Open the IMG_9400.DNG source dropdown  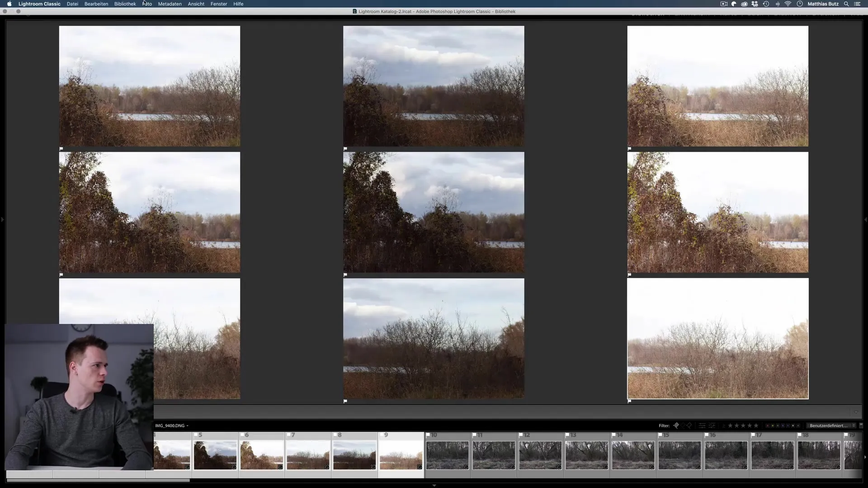coord(171,426)
